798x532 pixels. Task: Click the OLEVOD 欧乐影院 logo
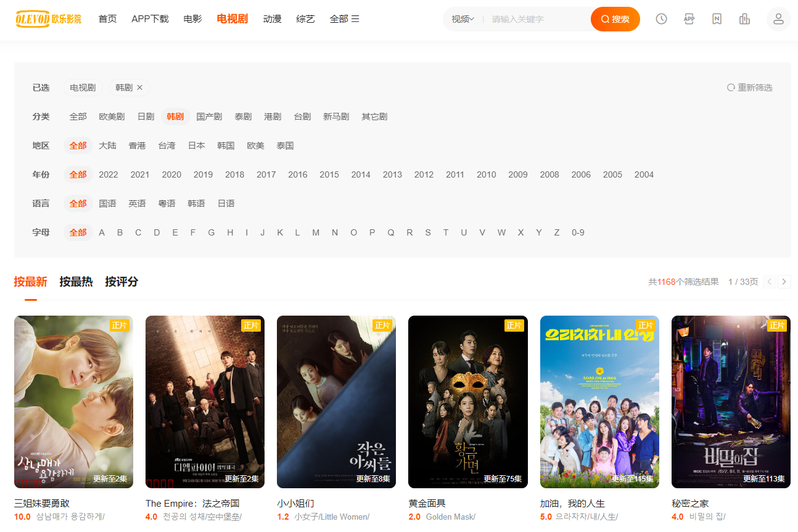pos(49,19)
